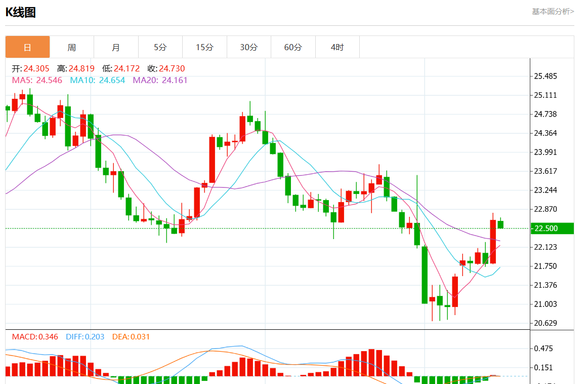Image resolution: width=588 pixels, height=384 pixels.
Task: Click the long green candle falling to 21.003
Action: (425, 275)
